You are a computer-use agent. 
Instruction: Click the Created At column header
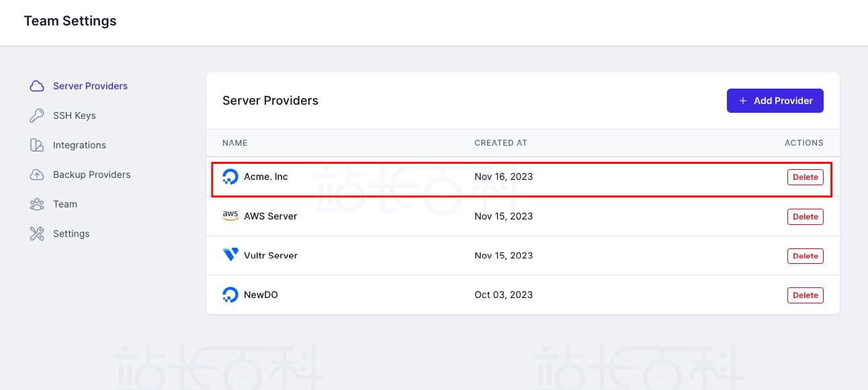pos(501,143)
